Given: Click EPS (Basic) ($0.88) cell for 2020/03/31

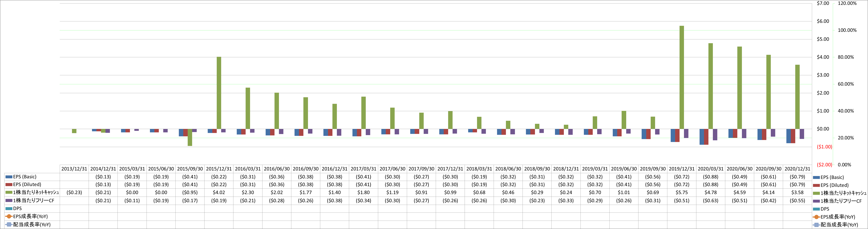Looking at the screenshot, I should point(711,177).
